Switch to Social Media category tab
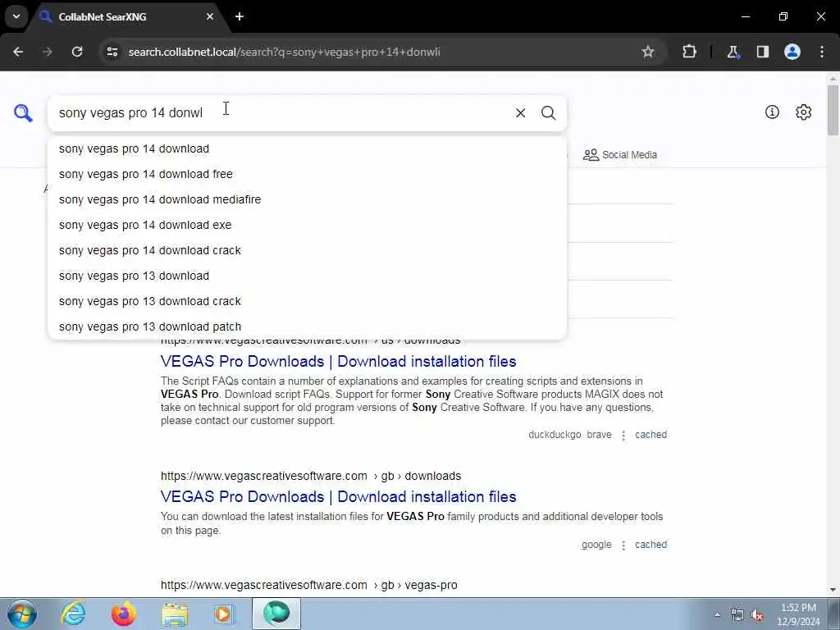This screenshot has width=840, height=630. pyautogui.click(x=620, y=155)
